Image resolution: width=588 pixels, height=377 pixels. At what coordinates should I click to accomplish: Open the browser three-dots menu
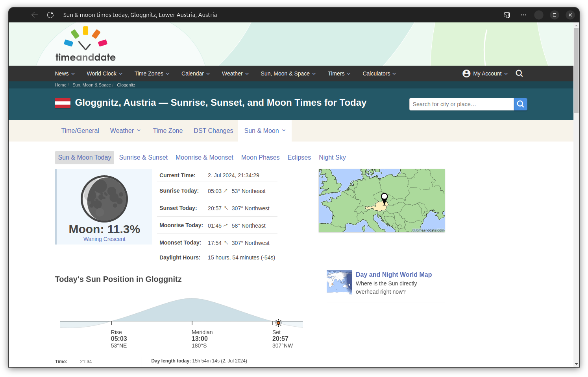[x=523, y=15]
